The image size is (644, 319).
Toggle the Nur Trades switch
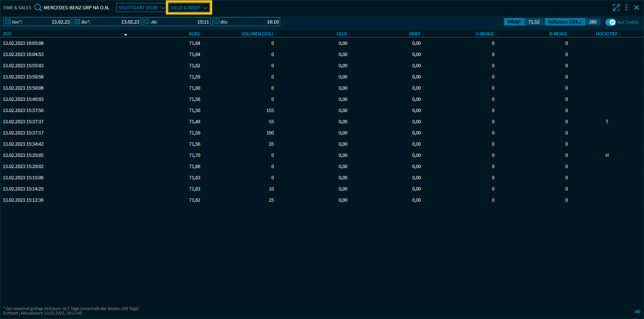(x=610, y=22)
